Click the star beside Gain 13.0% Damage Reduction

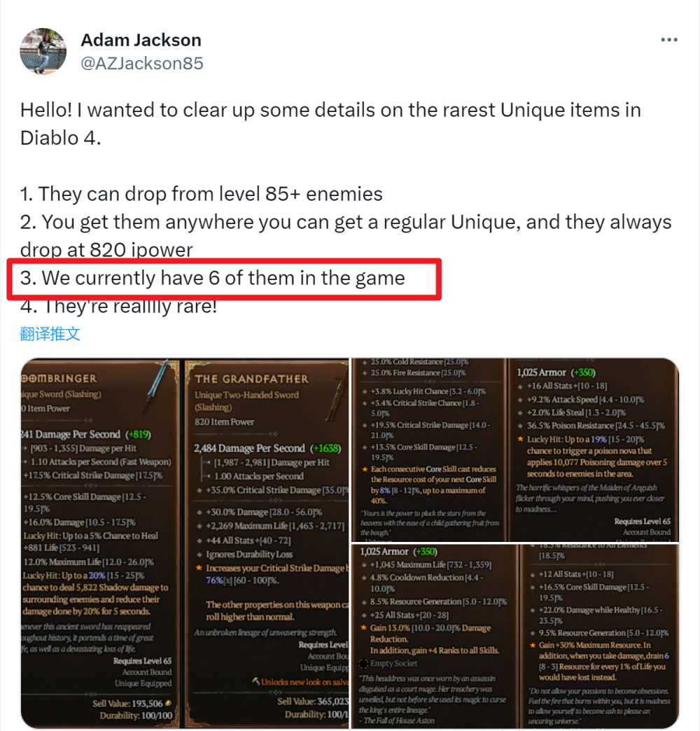click(363, 627)
